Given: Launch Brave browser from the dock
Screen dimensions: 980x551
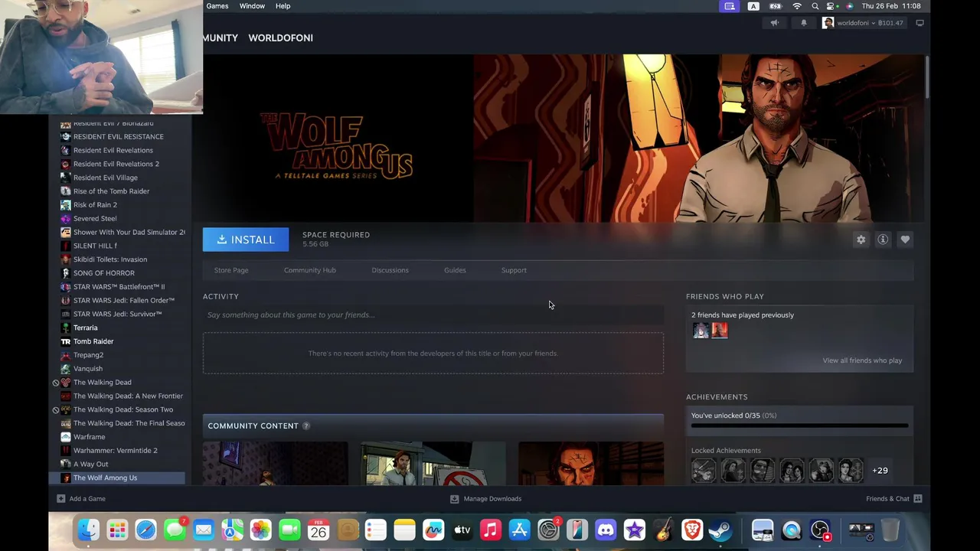Looking at the screenshot, I should click(x=692, y=530).
